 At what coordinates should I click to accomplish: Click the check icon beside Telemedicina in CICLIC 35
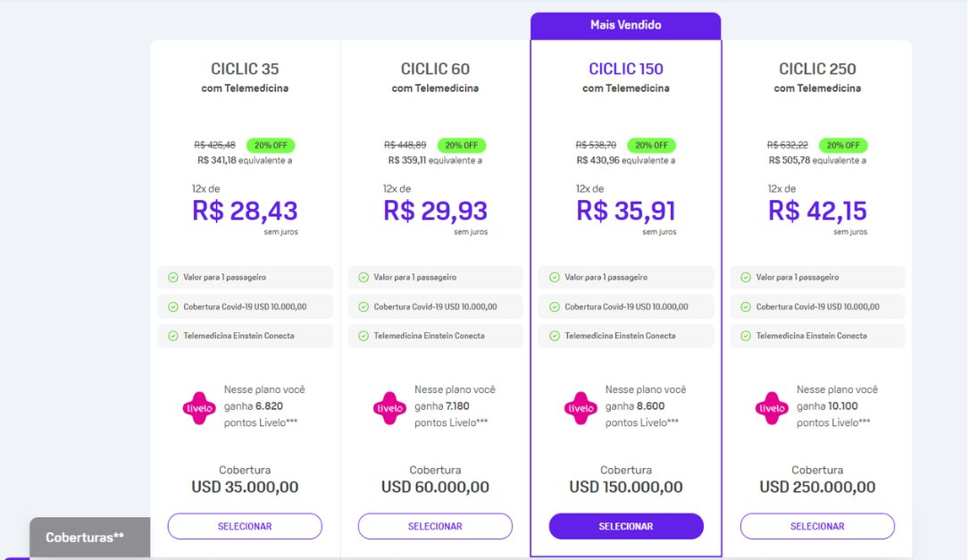coord(172,336)
